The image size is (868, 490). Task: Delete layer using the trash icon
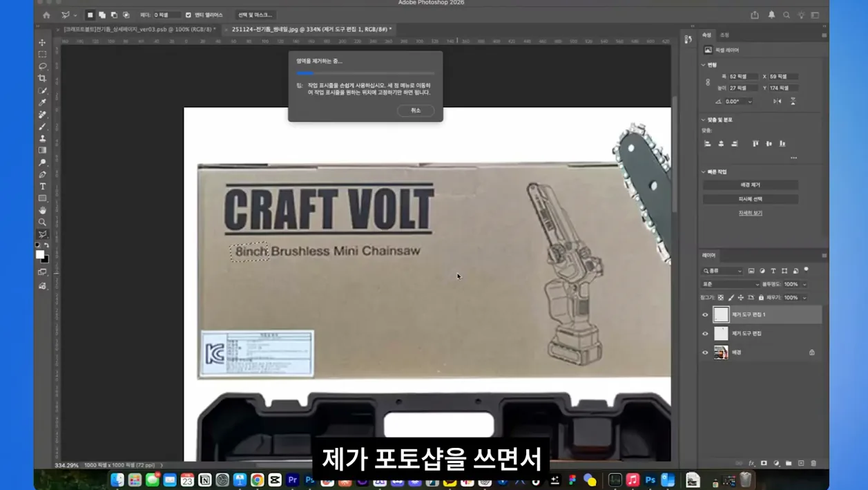pos(813,463)
